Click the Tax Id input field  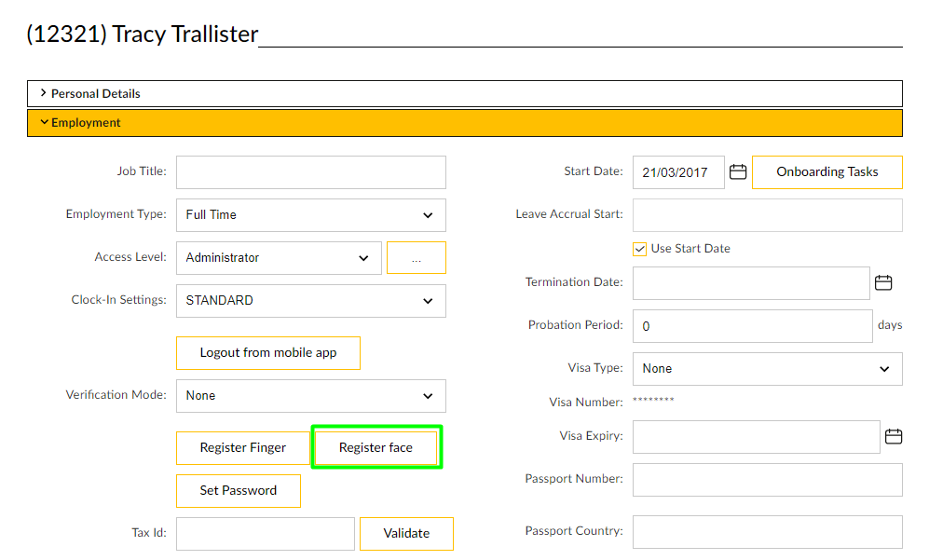point(266,534)
